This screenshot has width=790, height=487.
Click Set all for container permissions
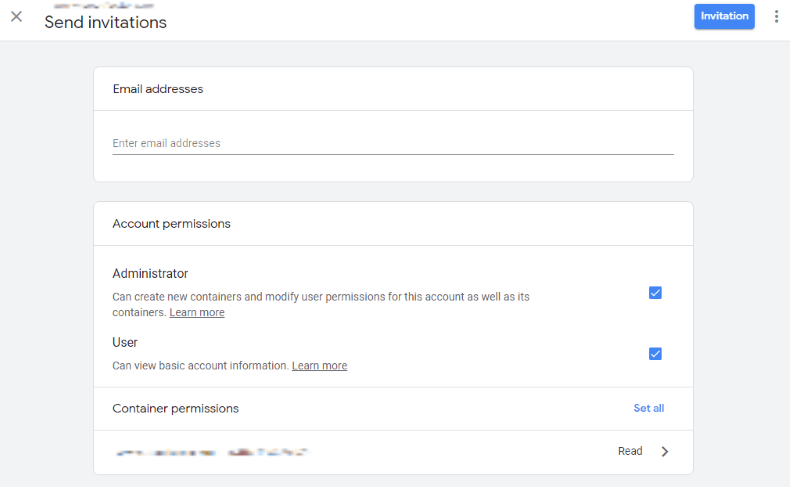coord(648,408)
